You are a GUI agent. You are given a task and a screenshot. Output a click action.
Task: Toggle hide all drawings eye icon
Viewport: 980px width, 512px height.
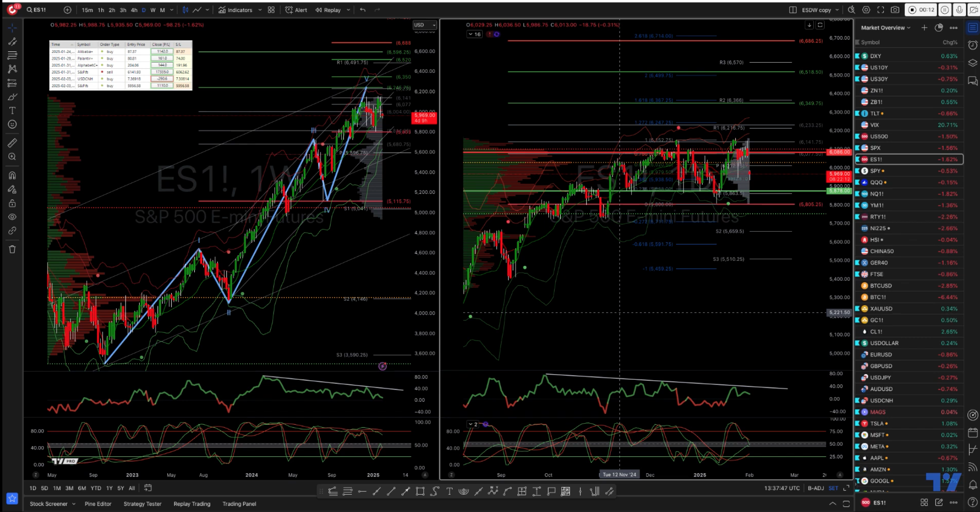13,217
